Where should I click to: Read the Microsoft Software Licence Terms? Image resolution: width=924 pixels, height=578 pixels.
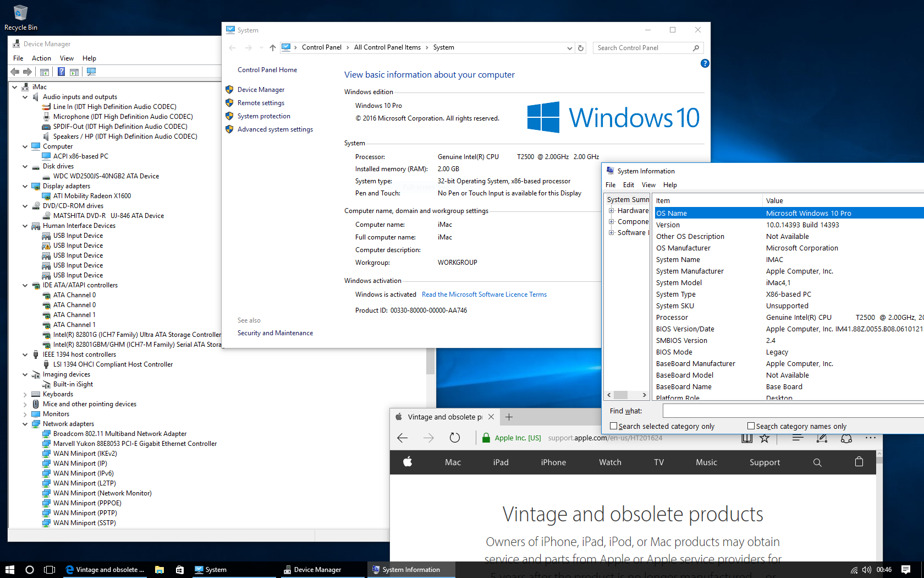[x=484, y=295]
